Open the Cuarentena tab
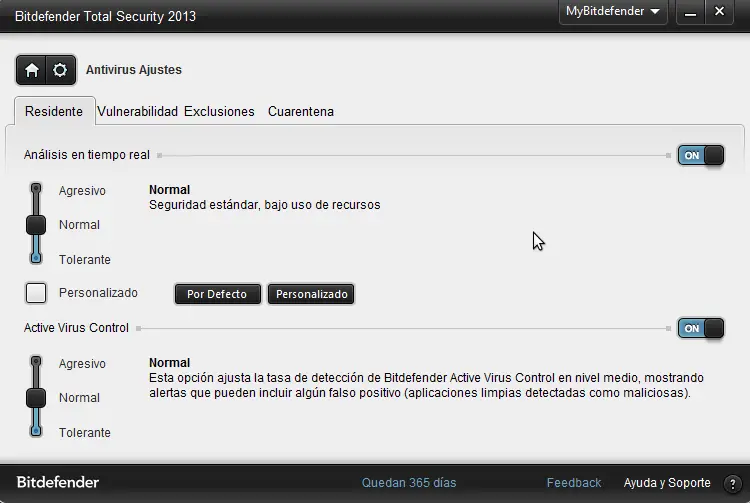The width and height of the screenshot is (750, 503). tap(301, 111)
